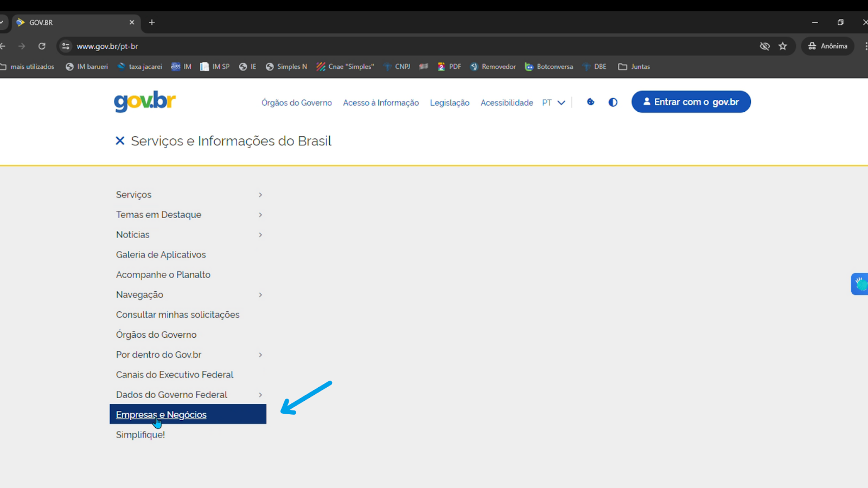The width and height of the screenshot is (868, 488).
Task: Expand the Navegação submenu chevron
Action: (x=260, y=295)
